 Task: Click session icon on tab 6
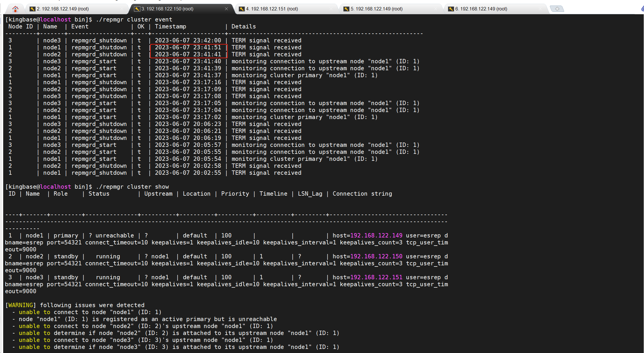tap(451, 9)
